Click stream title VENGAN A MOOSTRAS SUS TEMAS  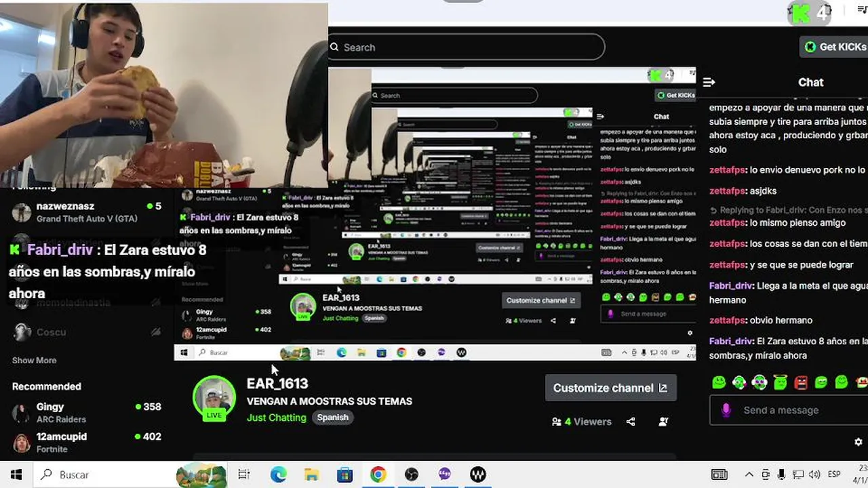[x=329, y=401]
